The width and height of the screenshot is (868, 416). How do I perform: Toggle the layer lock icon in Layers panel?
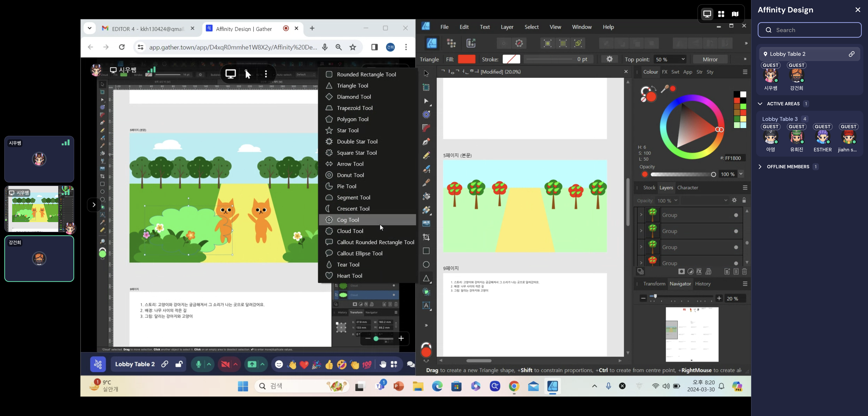(x=744, y=200)
